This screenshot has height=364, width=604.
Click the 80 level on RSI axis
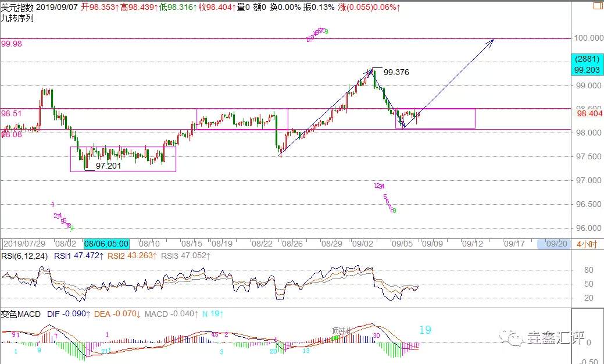pos(588,270)
